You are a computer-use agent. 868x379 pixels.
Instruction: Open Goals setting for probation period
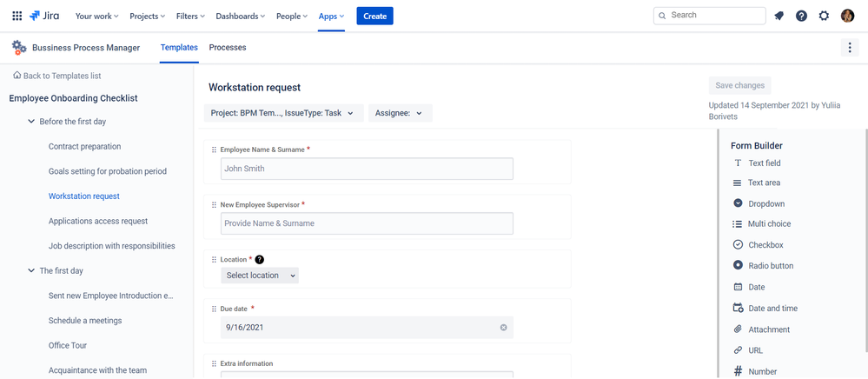108,171
